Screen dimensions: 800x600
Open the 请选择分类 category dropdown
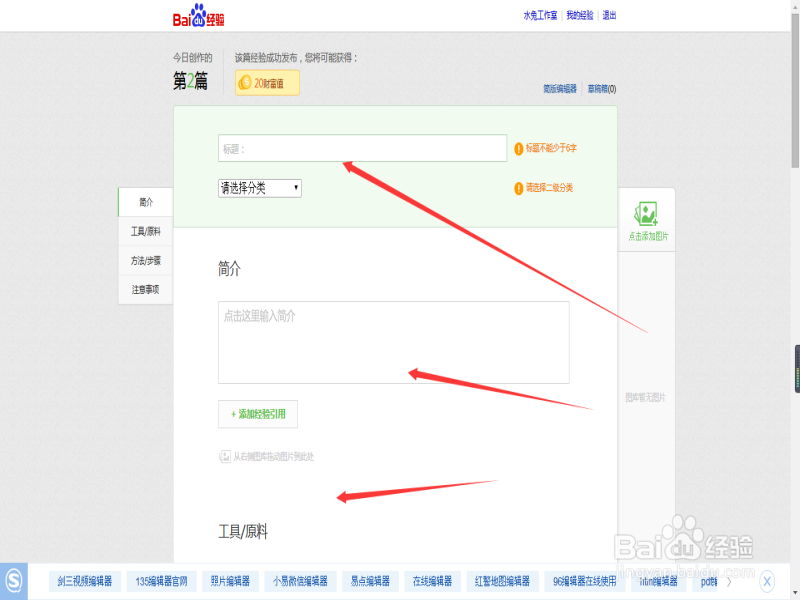[x=260, y=188]
